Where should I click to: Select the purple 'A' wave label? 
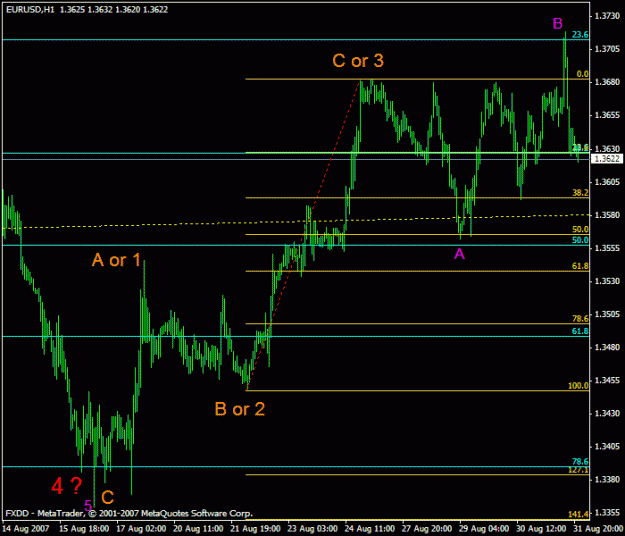tap(459, 253)
